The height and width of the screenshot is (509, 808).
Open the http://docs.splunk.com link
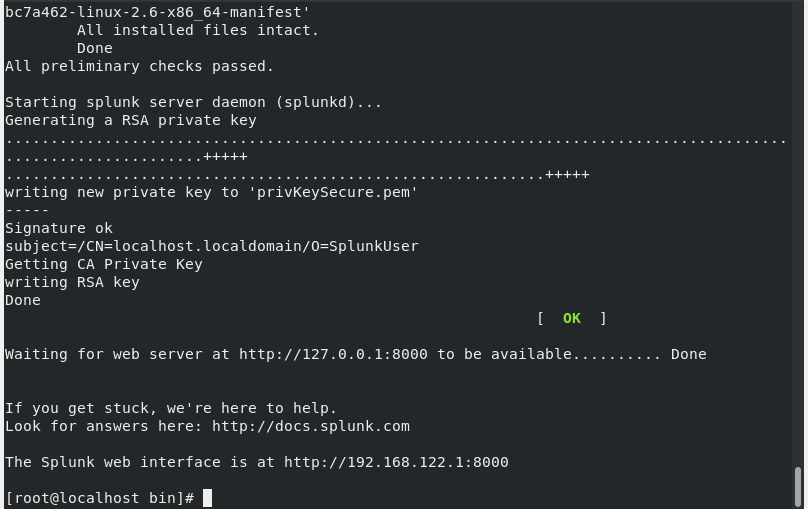(x=311, y=427)
